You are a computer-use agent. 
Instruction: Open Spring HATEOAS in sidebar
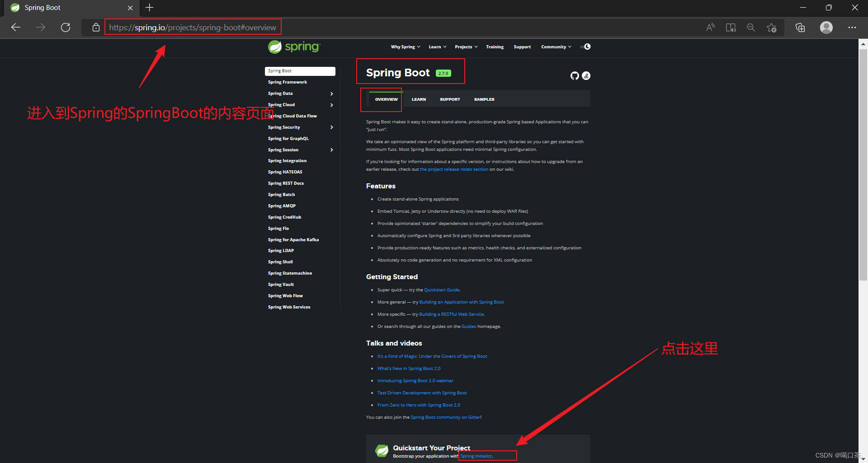click(285, 172)
